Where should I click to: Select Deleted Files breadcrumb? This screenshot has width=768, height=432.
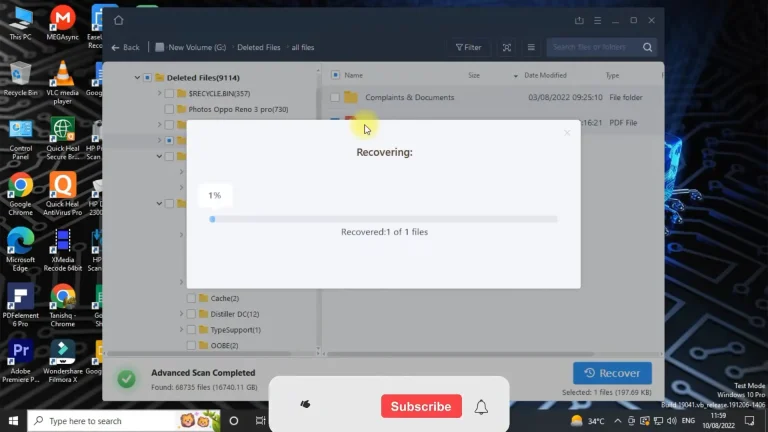click(259, 48)
